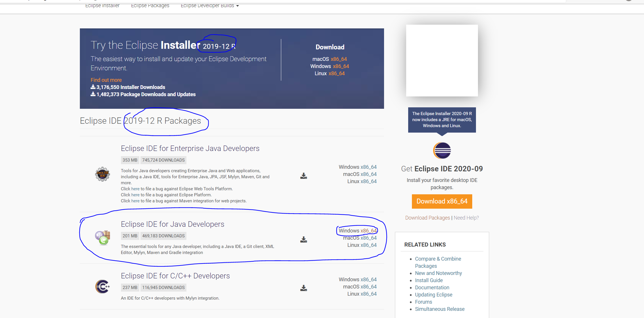Open the Documentation related link

tap(432, 287)
